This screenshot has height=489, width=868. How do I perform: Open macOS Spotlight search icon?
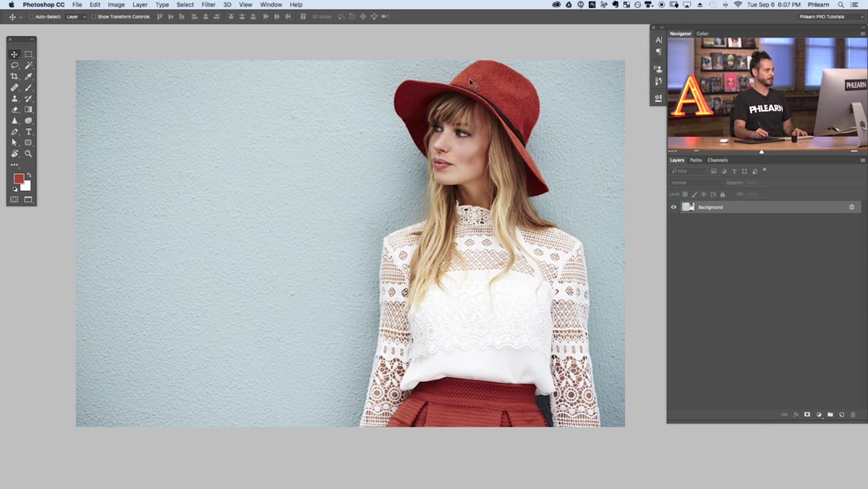click(841, 4)
